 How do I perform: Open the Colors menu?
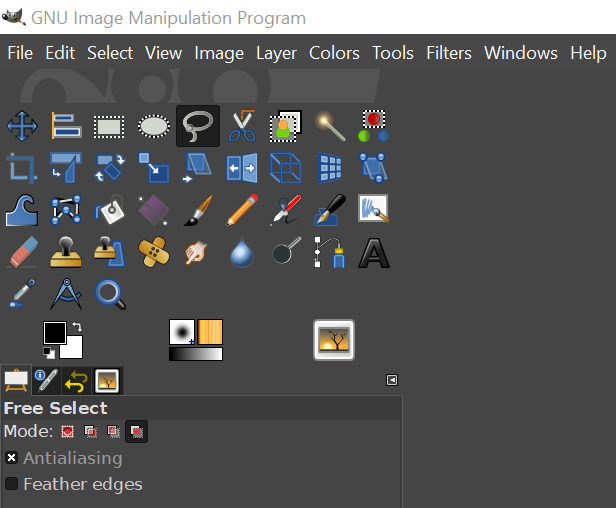pyautogui.click(x=334, y=53)
